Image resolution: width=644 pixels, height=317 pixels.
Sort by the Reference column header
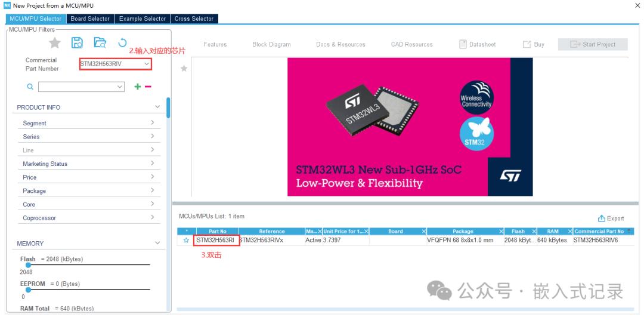[271, 232]
